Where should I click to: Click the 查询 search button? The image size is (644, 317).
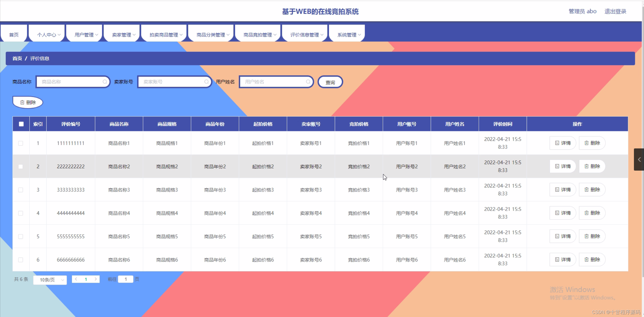tap(330, 82)
